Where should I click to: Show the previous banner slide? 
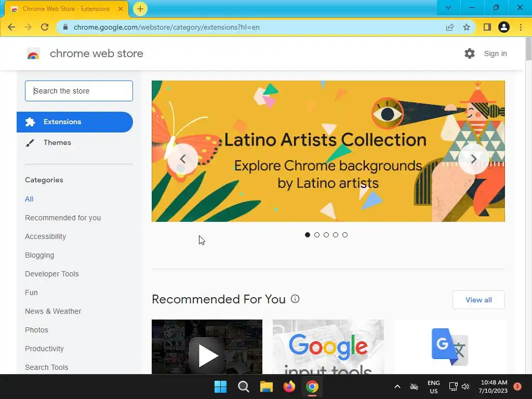(x=183, y=159)
